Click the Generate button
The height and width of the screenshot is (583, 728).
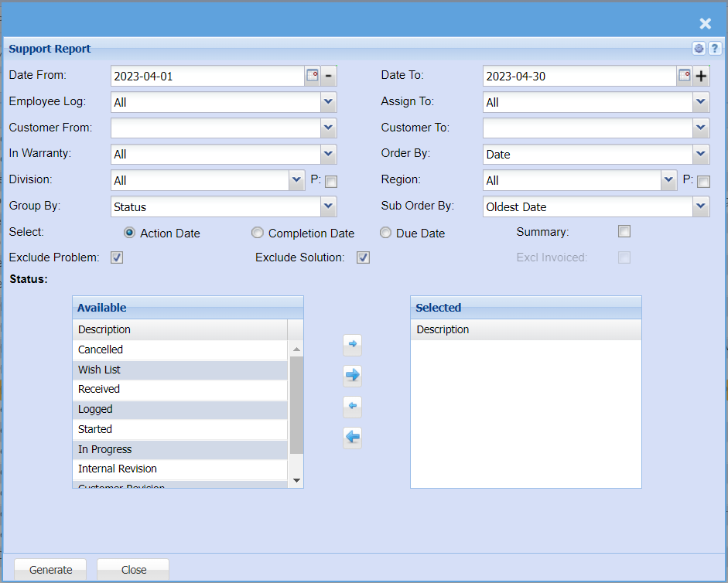pos(50,570)
